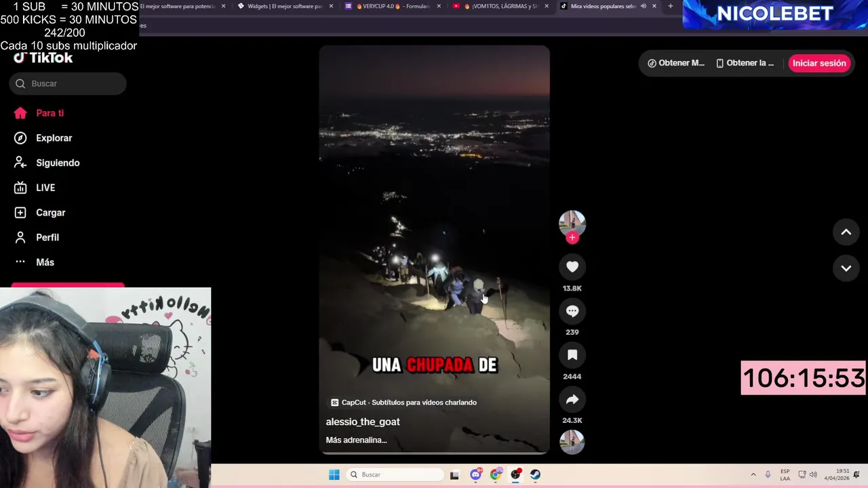Click the TikTok logo
Screen dimensions: 868x488
(43, 58)
